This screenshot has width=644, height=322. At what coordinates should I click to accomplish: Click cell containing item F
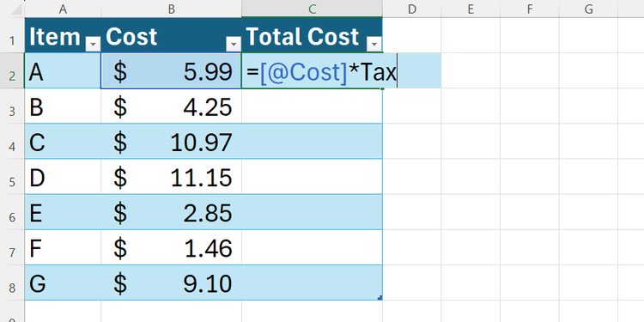[63, 247]
